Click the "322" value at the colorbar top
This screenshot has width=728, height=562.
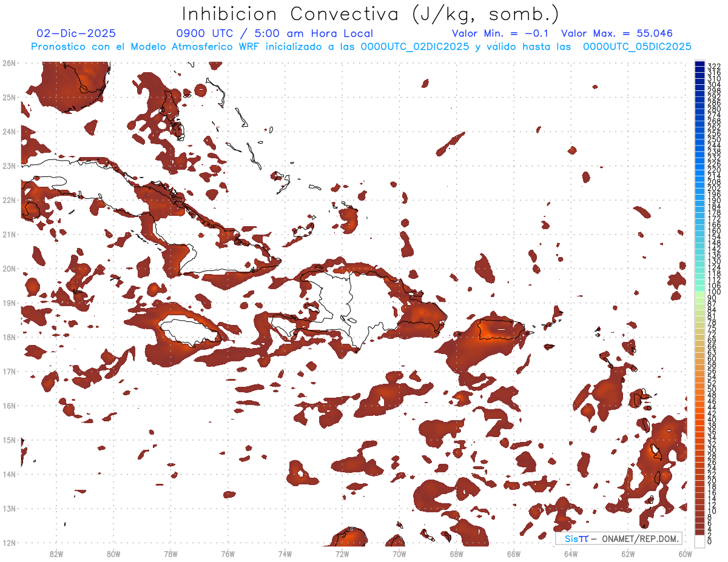(x=714, y=66)
